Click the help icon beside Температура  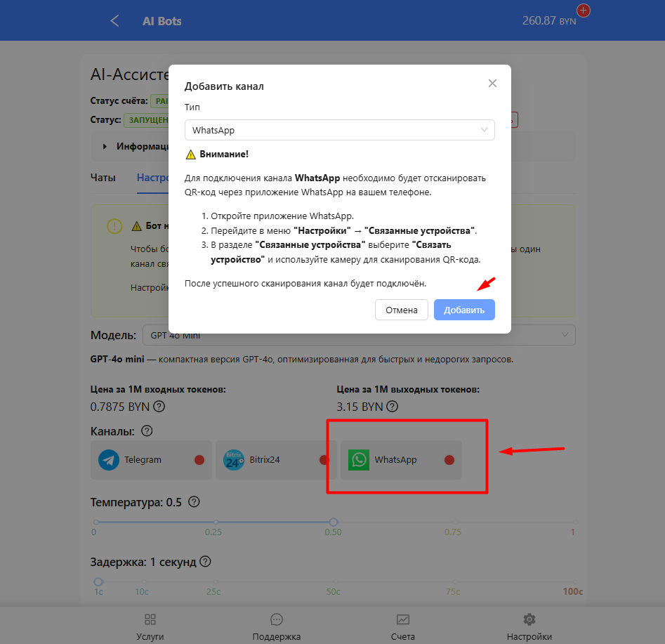(x=195, y=502)
